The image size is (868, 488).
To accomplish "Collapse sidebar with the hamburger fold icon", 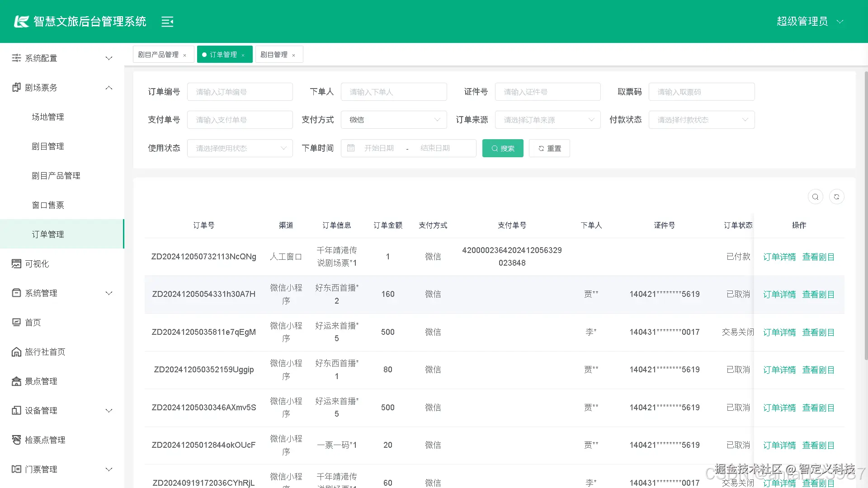I will click(167, 22).
